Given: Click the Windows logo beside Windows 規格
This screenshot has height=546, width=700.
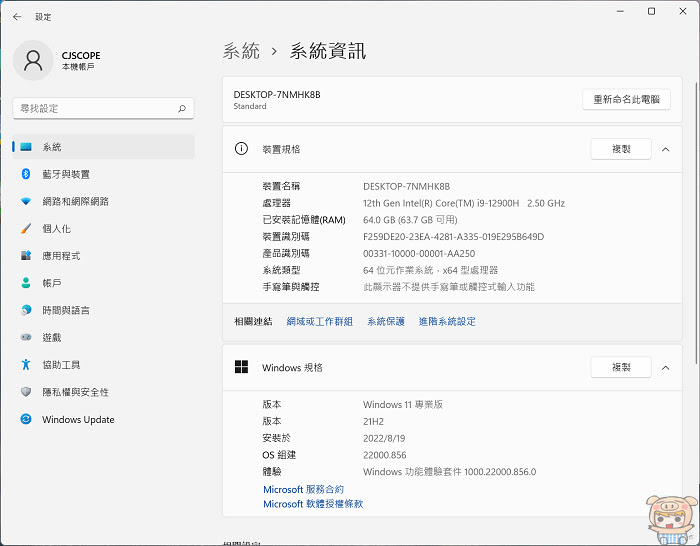Looking at the screenshot, I should click(x=241, y=367).
